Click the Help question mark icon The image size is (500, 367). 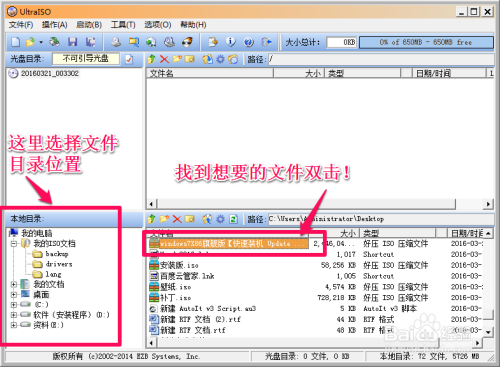249,42
